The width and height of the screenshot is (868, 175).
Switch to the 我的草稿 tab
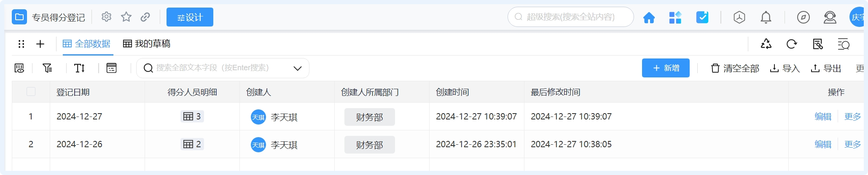[x=147, y=44]
